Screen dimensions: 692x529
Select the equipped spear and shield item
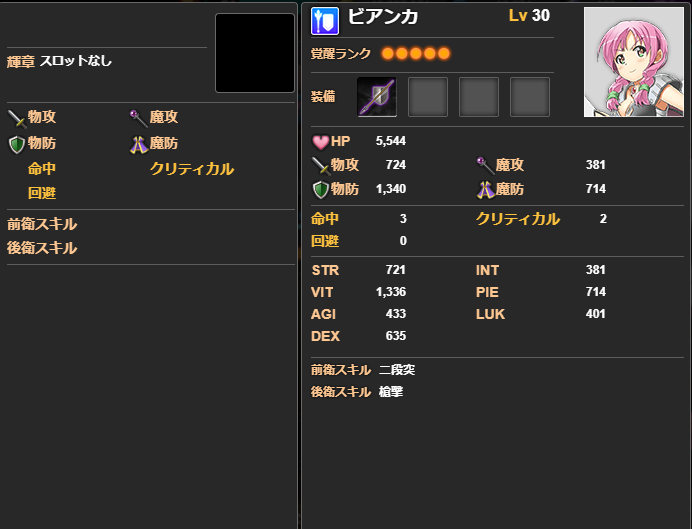pos(376,97)
